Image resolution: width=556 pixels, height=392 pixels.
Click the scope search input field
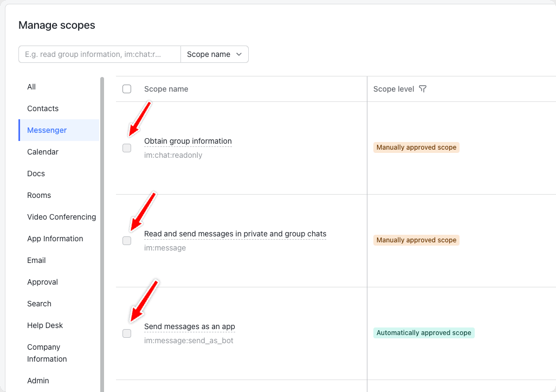pyautogui.click(x=100, y=54)
